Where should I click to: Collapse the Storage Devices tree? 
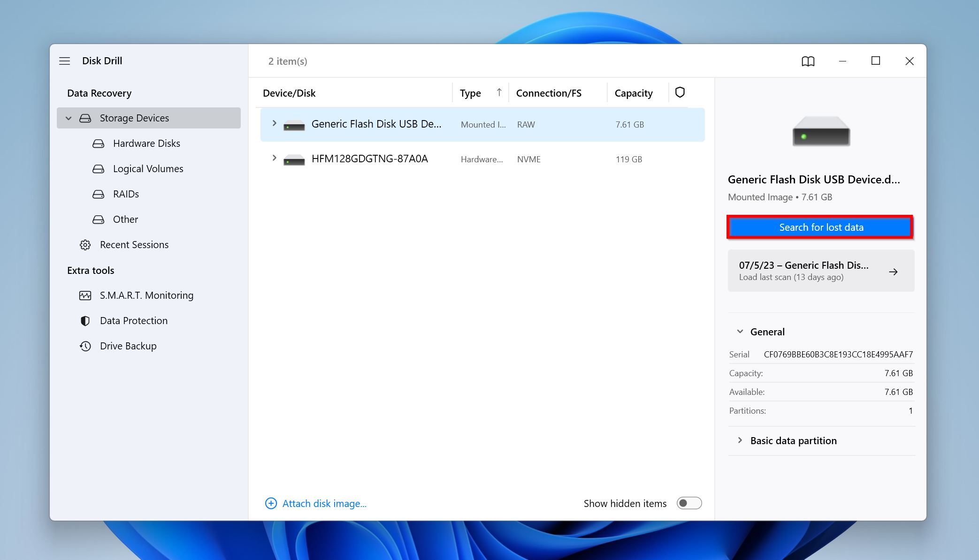point(68,118)
